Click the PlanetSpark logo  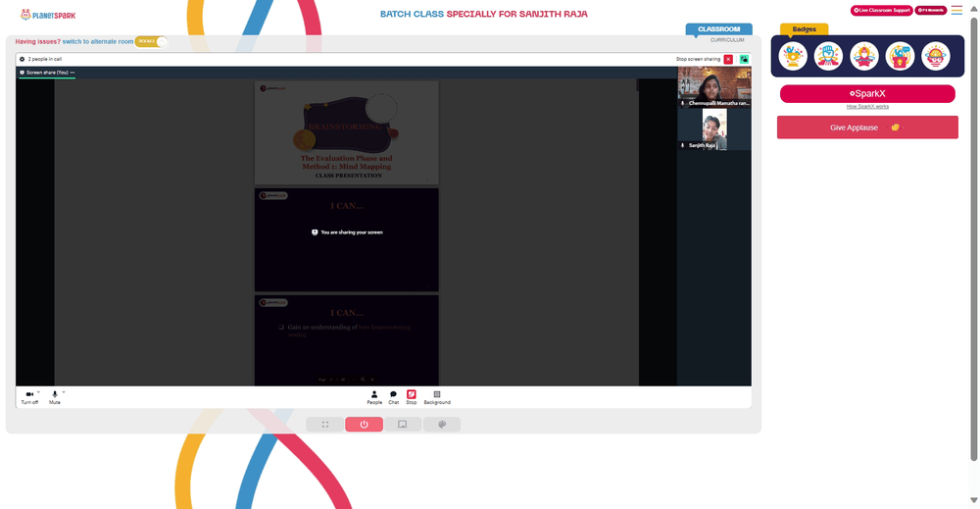47,15
